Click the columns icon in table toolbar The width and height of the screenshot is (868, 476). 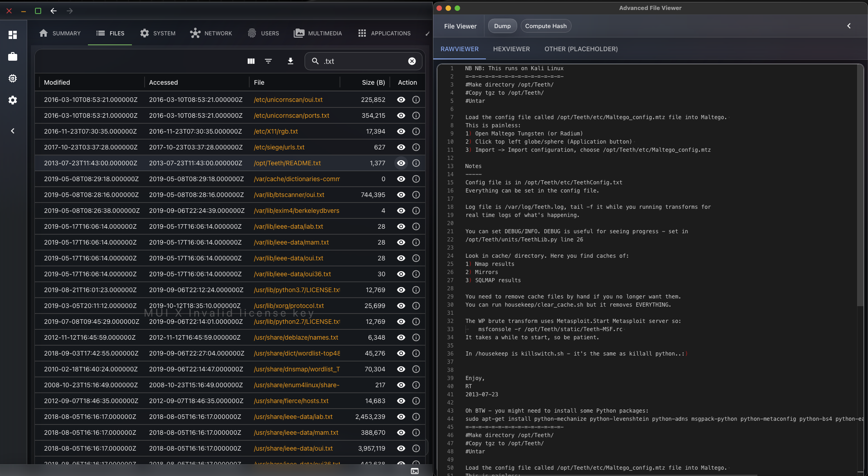point(251,61)
